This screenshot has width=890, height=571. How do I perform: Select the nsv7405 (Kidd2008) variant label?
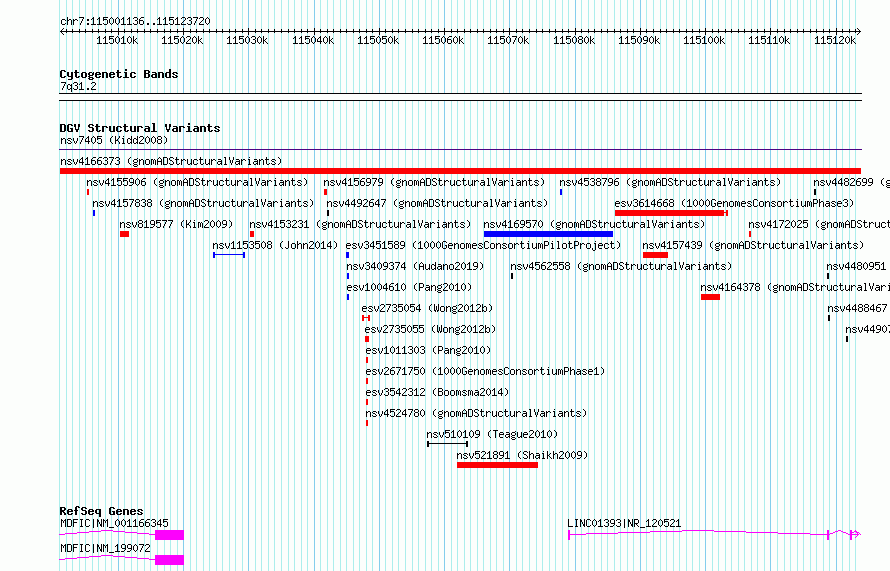114,140
